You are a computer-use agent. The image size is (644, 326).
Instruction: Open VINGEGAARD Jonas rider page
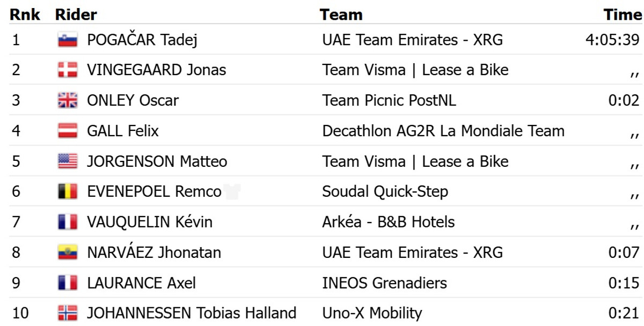point(156,70)
